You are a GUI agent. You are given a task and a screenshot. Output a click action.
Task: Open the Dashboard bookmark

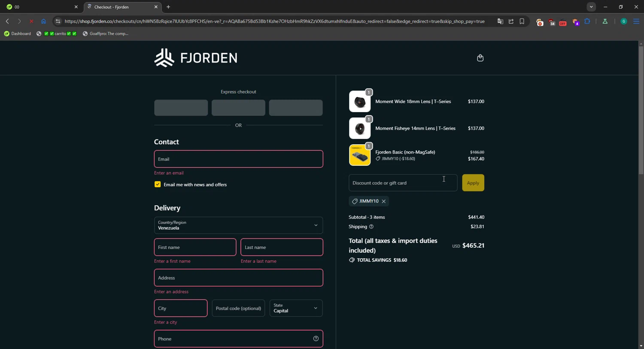click(x=18, y=33)
